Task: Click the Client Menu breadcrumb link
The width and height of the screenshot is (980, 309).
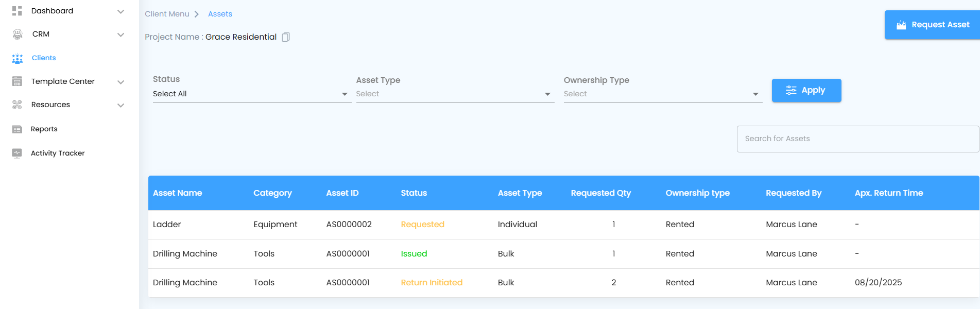Action: coord(167,14)
